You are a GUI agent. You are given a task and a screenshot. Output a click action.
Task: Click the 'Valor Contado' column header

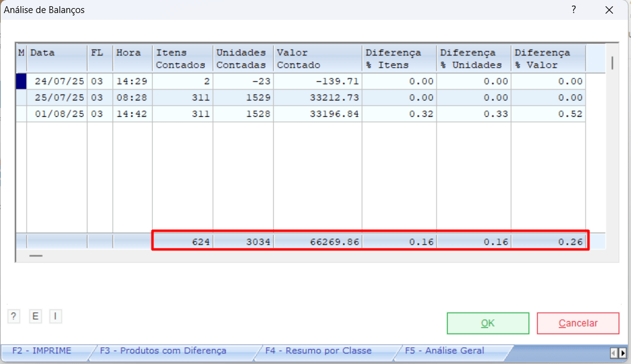[x=317, y=58]
